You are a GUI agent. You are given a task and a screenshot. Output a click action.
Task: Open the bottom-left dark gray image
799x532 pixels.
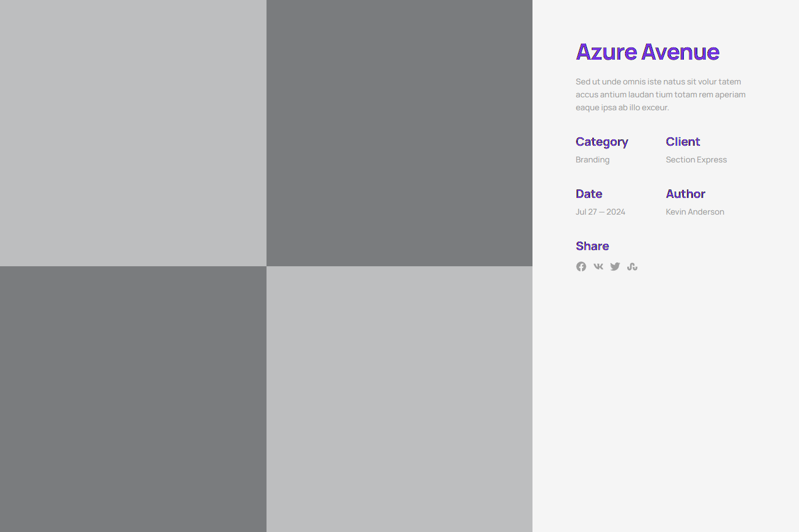[x=133, y=399]
